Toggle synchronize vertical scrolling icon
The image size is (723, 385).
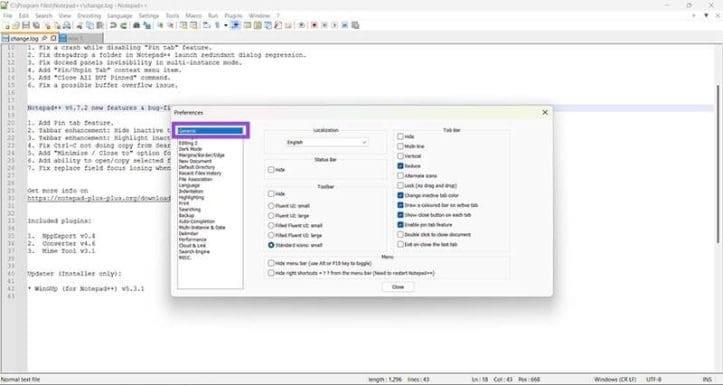184,25
